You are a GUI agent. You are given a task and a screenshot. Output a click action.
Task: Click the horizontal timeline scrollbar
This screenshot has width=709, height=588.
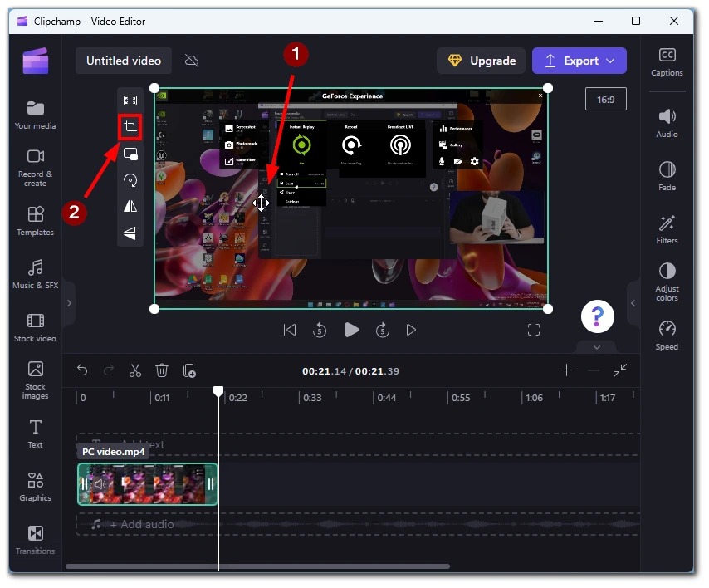pyautogui.click(x=257, y=566)
